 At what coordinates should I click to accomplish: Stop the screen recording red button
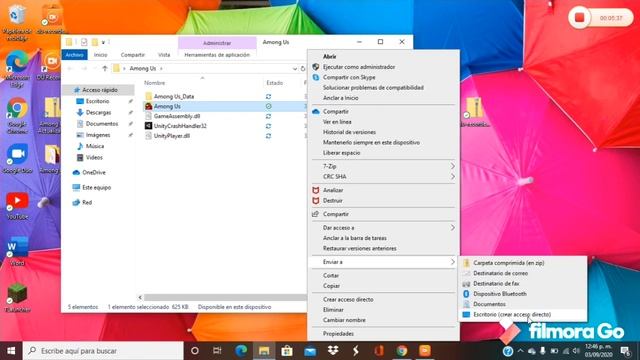[x=580, y=18]
